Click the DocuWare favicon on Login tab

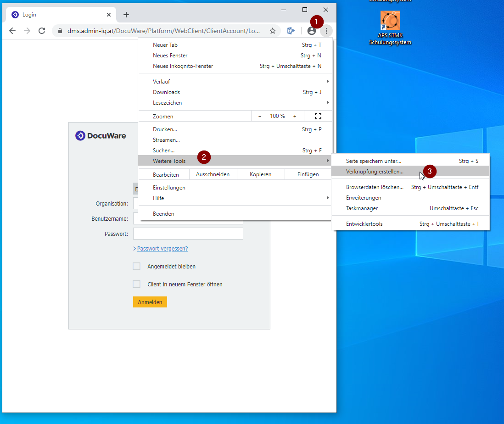(x=15, y=15)
